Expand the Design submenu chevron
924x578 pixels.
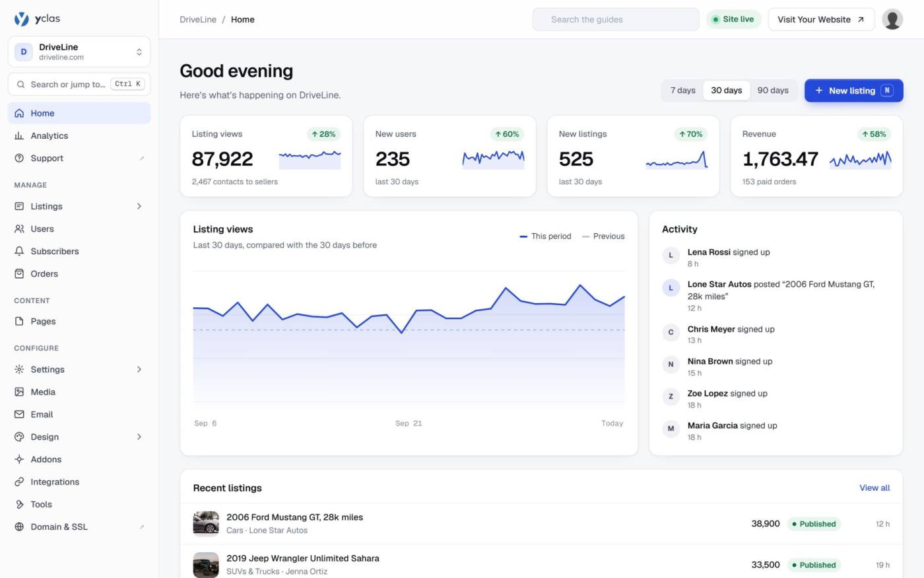point(139,437)
